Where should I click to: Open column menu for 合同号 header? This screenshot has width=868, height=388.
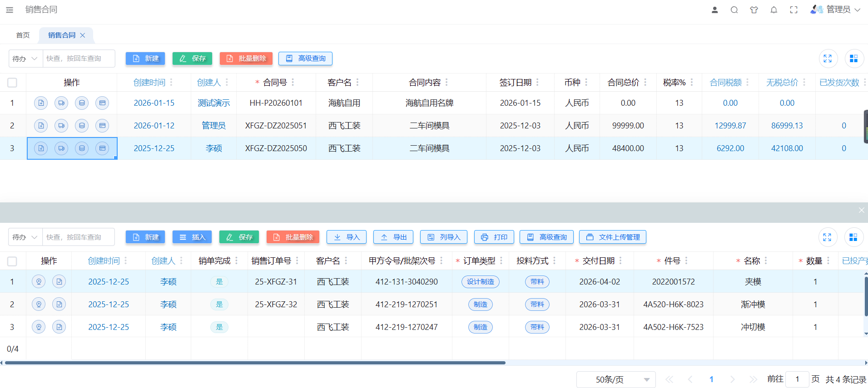point(293,83)
